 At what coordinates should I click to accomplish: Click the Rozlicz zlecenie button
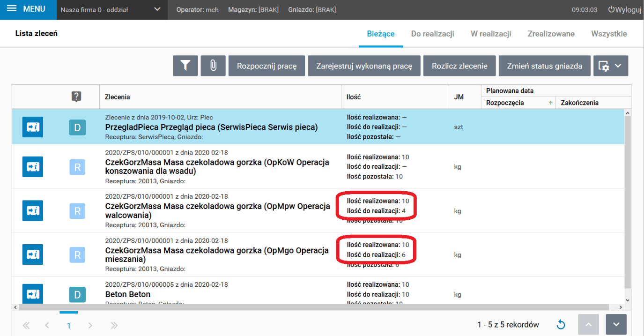click(x=459, y=66)
